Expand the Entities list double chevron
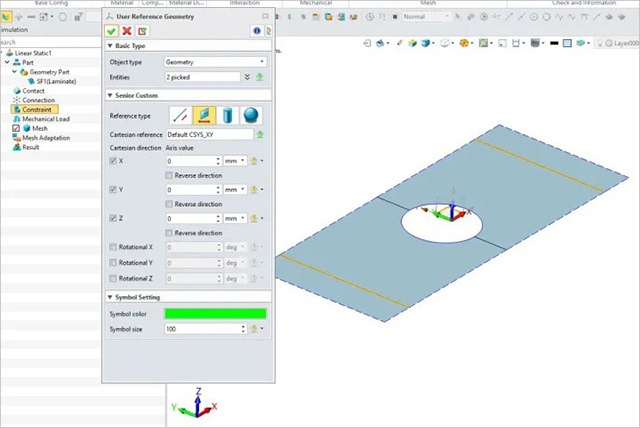640x428 pixels. (247, 77)
